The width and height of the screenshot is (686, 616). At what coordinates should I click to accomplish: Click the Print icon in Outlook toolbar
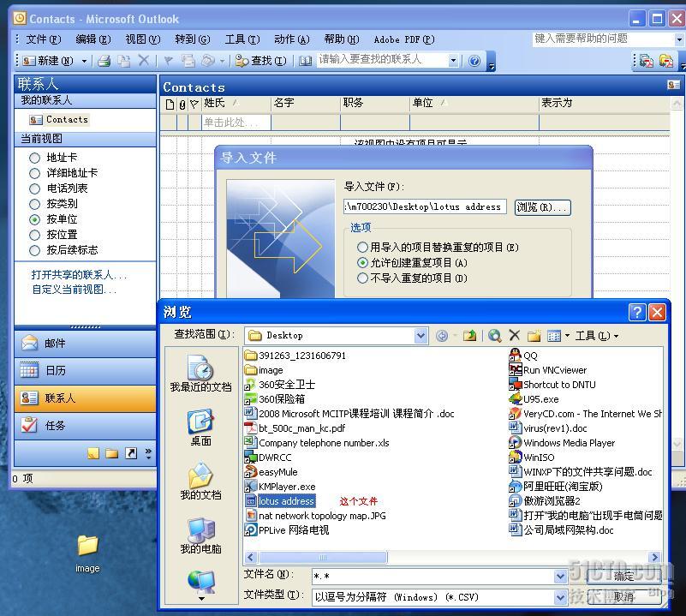coord(104,61)
